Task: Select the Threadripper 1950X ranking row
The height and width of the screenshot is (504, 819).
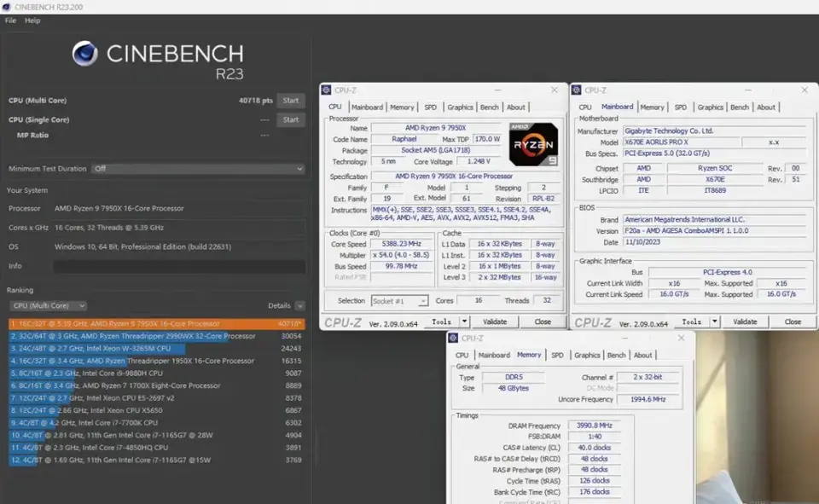Action: tap(157, 361)
